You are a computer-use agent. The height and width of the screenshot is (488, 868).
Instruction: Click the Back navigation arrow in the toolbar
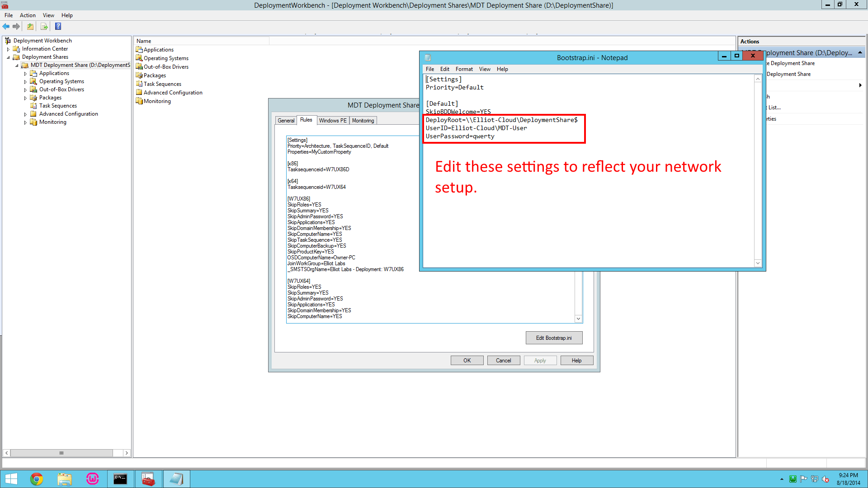click(6, 26)
